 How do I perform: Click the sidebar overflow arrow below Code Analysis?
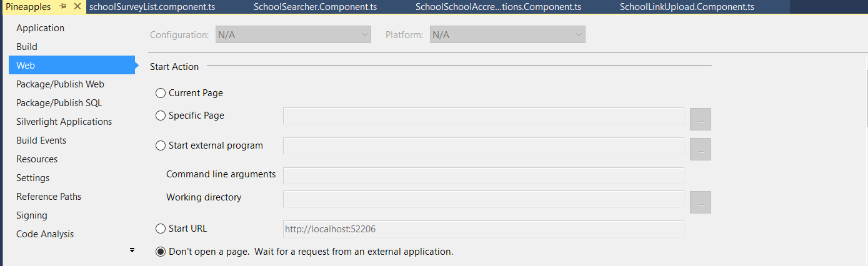point(132,250)
